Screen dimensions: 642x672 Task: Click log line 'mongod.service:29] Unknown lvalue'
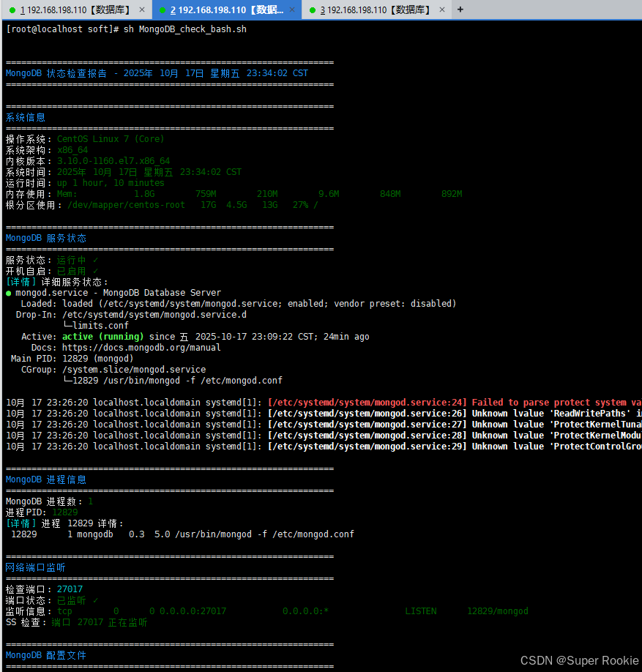(324, 447)
